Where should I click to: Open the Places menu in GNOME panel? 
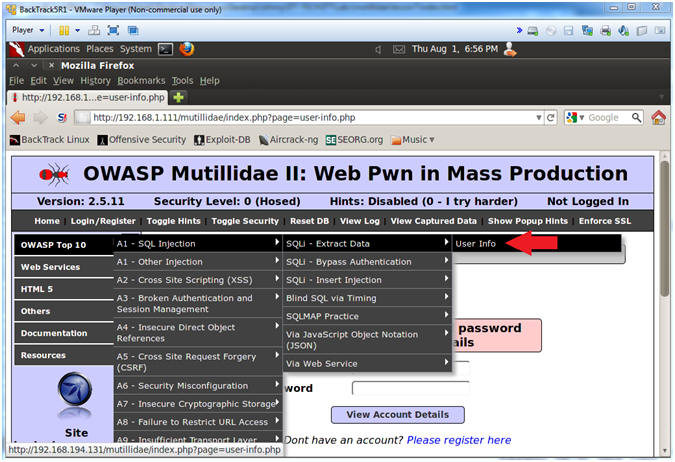(x=100, y=49)
